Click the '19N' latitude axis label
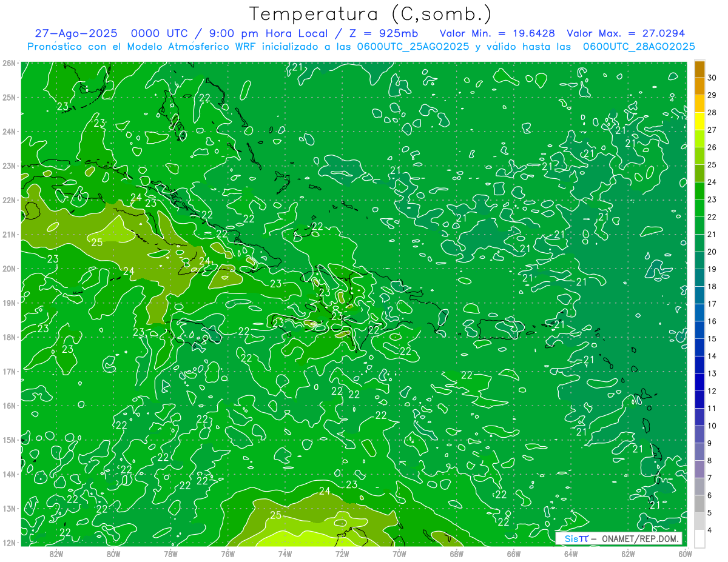The image size is (728, 562). coord(9,303)
